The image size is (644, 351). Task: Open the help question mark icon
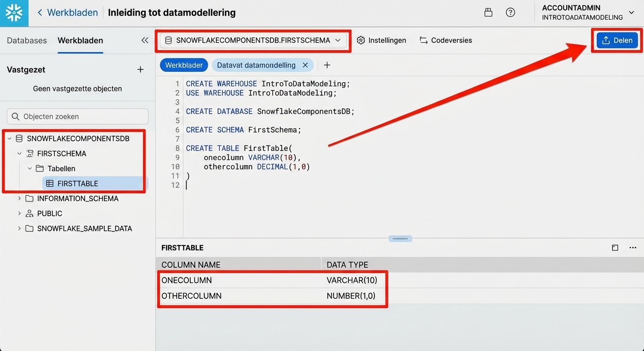(510, 12)
